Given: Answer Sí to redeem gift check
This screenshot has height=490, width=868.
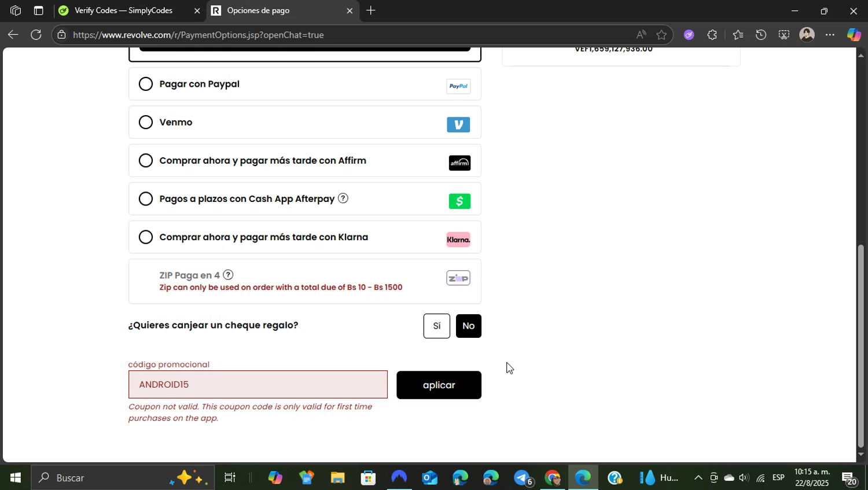Looking at the screenshot, I should pyautogui.click(x=437, y=326).
